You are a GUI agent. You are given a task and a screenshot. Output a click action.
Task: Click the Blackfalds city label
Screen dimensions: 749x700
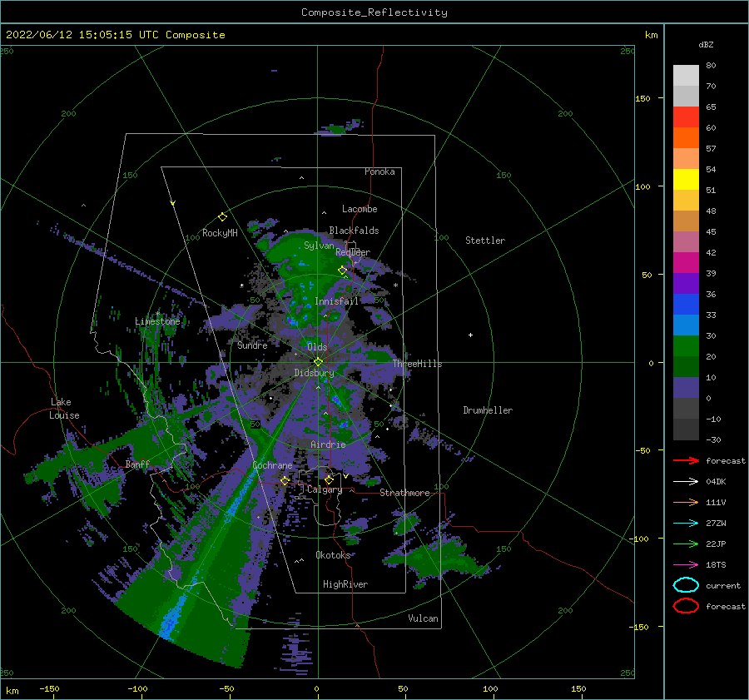point(354,231)
